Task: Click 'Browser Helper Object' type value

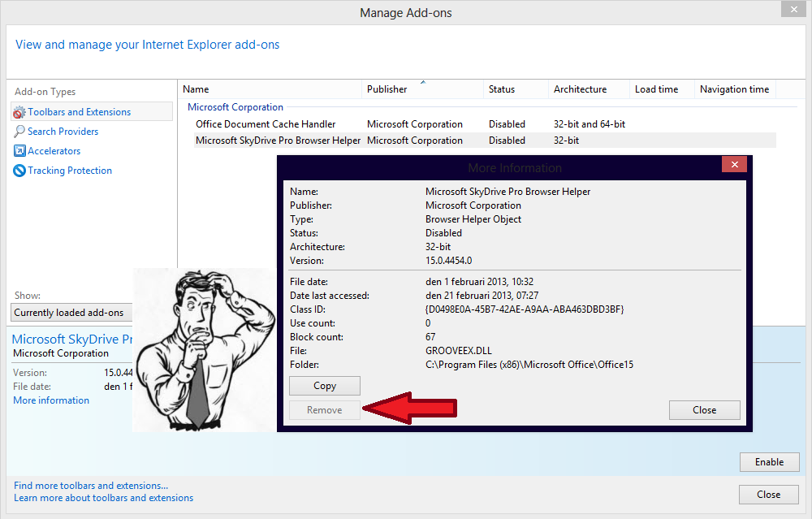Action: 473,219
